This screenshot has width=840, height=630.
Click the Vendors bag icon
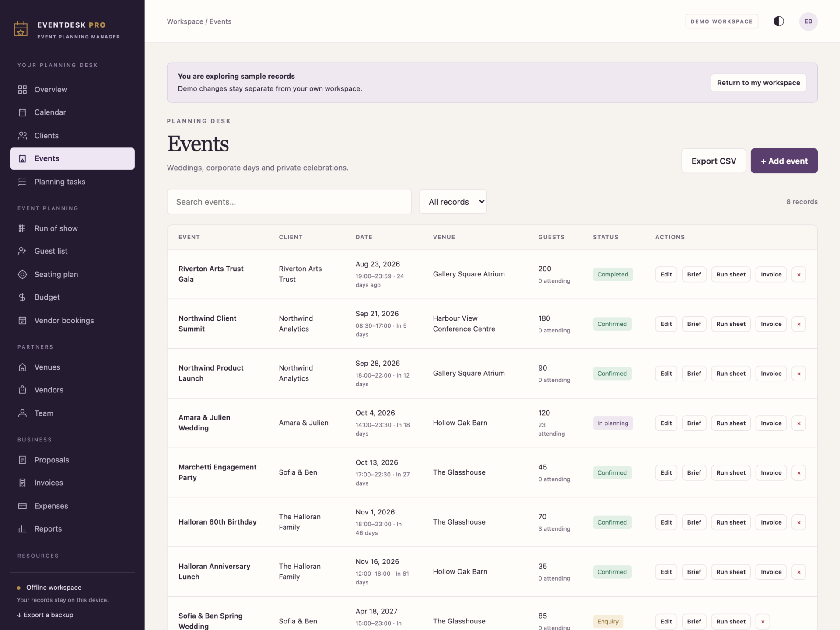click(x=22, y=390)
